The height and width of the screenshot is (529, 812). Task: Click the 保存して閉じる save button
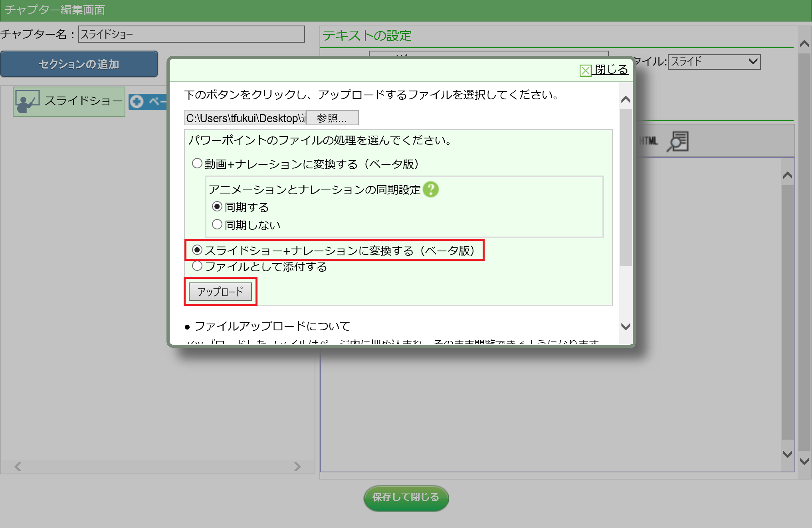(x=406, y=497)
